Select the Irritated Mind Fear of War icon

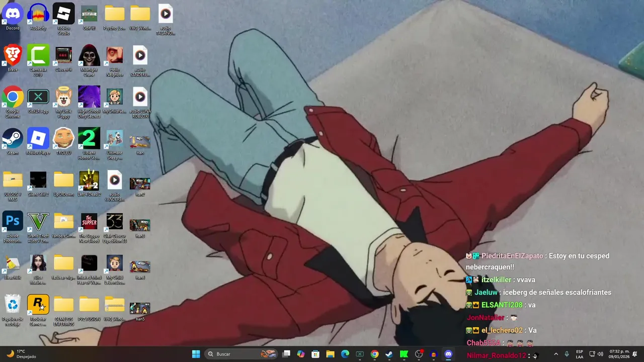pyautogui.click(x=89, y=268)
